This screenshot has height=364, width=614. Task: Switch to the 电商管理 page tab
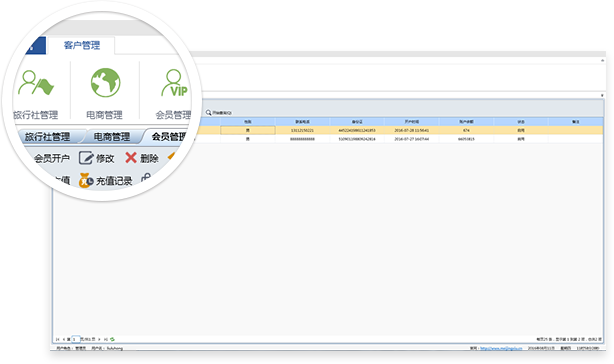(112, 137)
